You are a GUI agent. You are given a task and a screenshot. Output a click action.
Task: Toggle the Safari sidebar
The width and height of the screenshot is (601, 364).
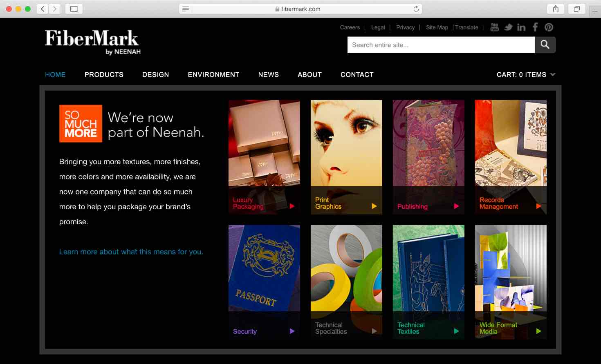click(x=74, y=9)
